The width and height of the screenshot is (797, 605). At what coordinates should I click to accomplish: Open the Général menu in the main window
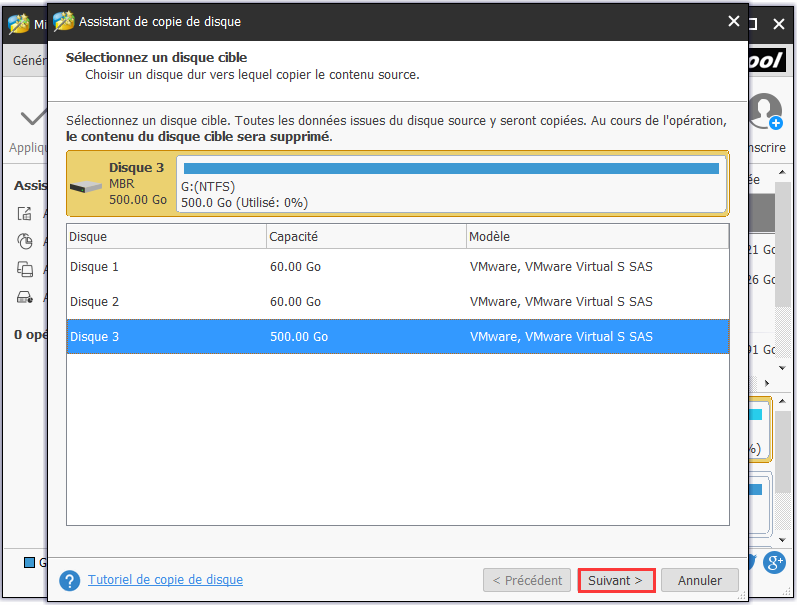pyautogui.click(x=25, y=61)
